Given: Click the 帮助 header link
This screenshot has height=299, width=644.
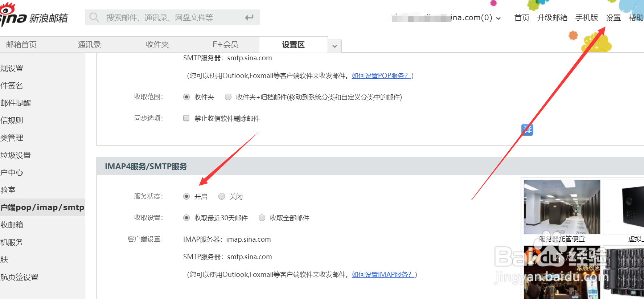Looking at the screenshot, I should [x=636, y=17].
